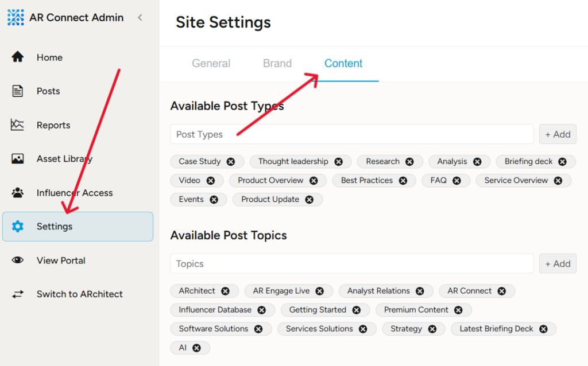588x366 pixels.
Task: Click the View Portal eye icon
Action: (18, 260)
